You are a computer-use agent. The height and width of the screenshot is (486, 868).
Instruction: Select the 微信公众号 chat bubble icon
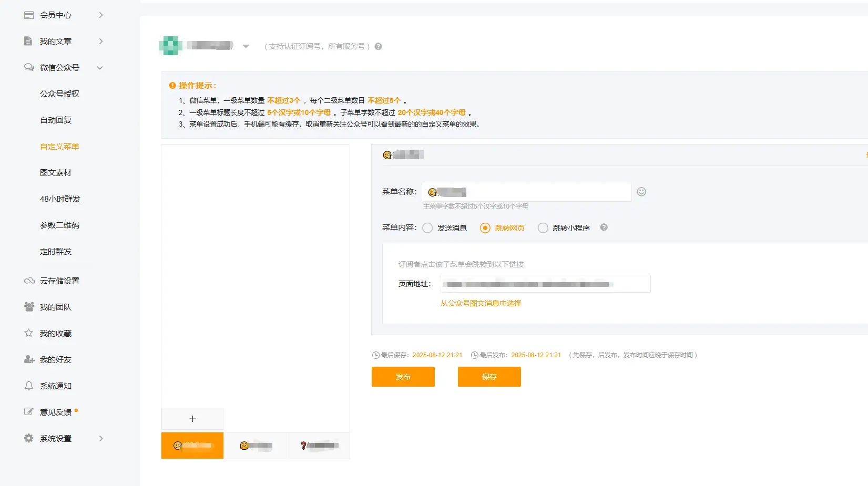28,67
